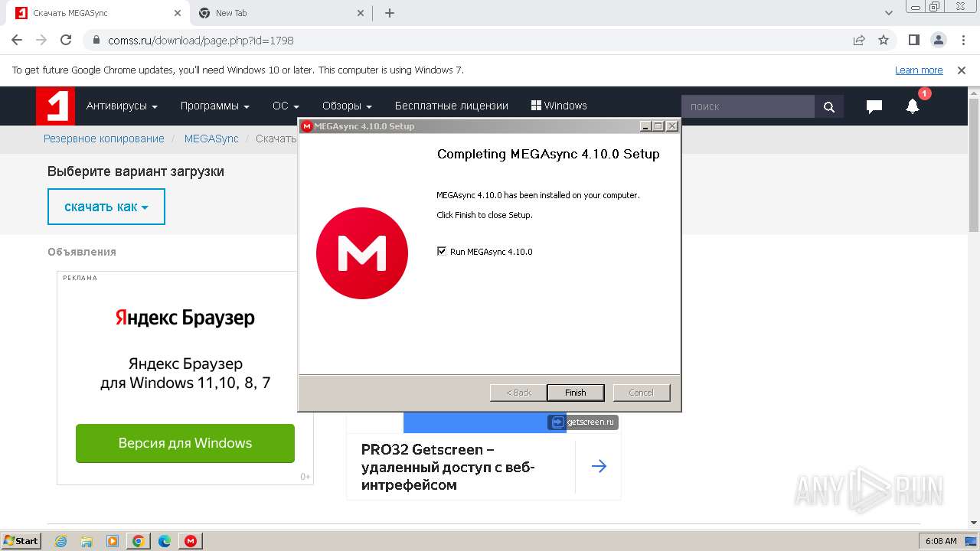This screenshot has height=551, width=980.
Task: Click Версия для Windows green button
Action: (185, 443)
